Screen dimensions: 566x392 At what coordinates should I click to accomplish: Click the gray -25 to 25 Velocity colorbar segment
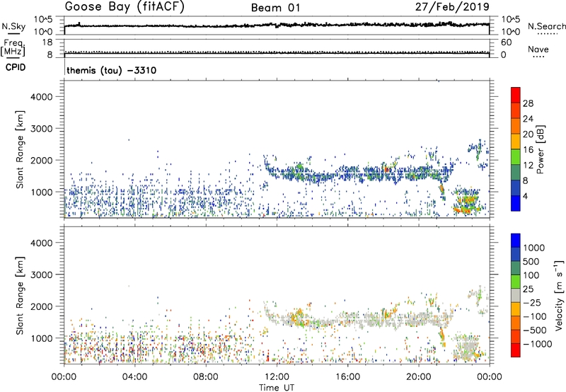point(516,296)
